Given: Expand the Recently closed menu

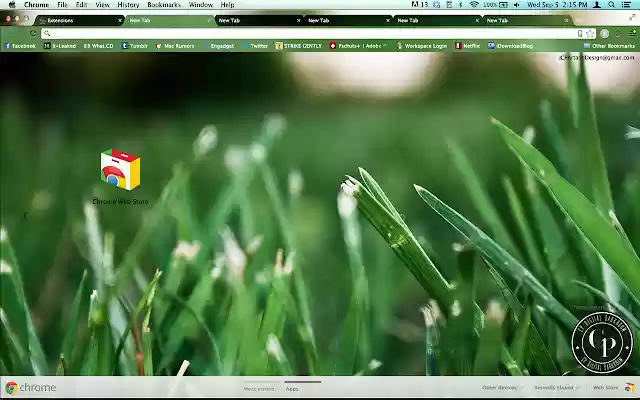Looking at the screenshot, I should [x=556, y=387].
